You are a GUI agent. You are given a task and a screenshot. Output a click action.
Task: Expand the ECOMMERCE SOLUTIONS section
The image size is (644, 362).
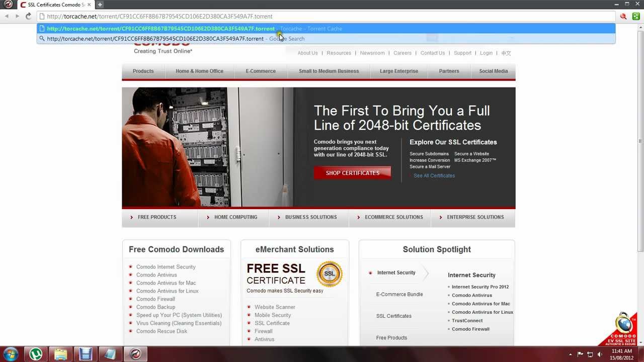tap(394, 217)
